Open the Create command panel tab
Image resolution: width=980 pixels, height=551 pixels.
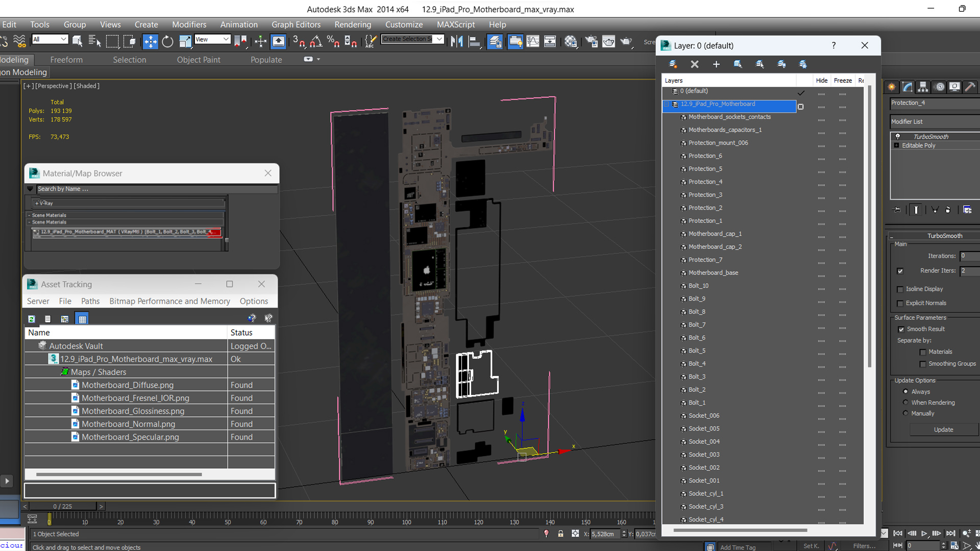[x=892, y=87]
